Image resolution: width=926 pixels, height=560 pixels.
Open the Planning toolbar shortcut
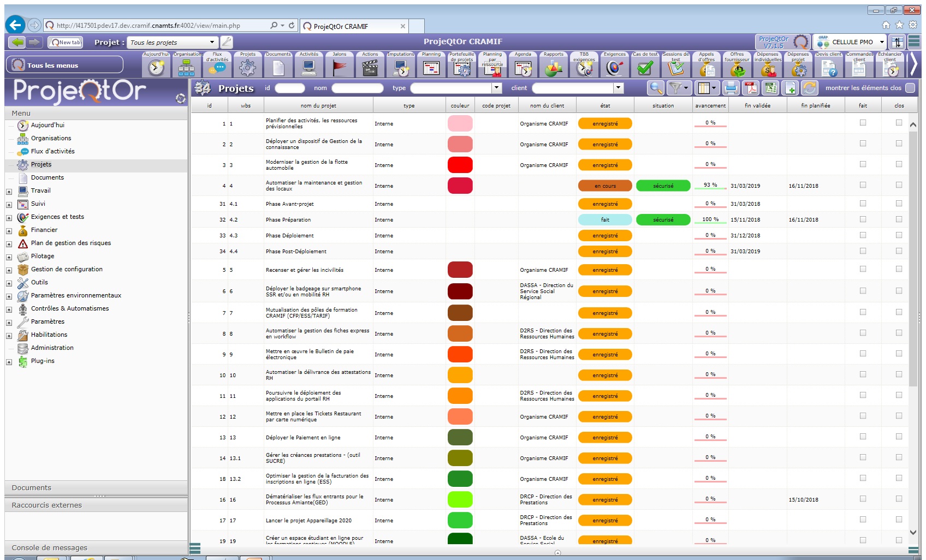pos(431,67)
